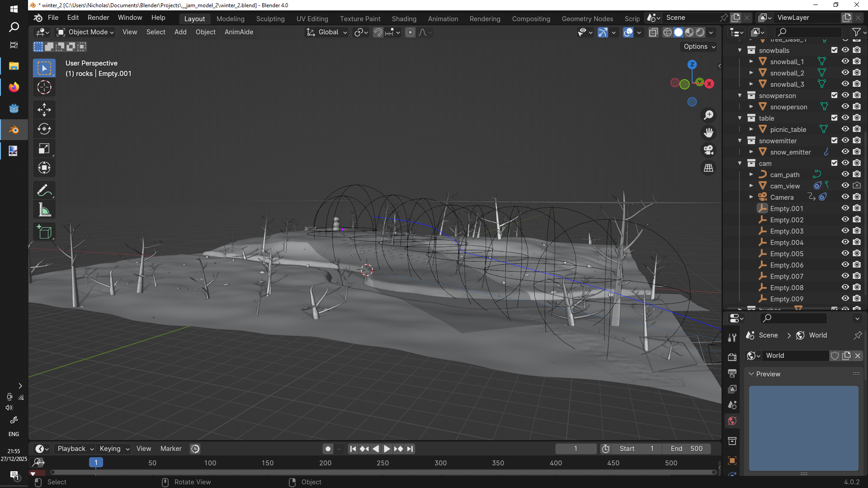The height and width of the screenshot is (488, 868).
Task: Open the Global transform orientation dropdown
Action: coord(327,32)
